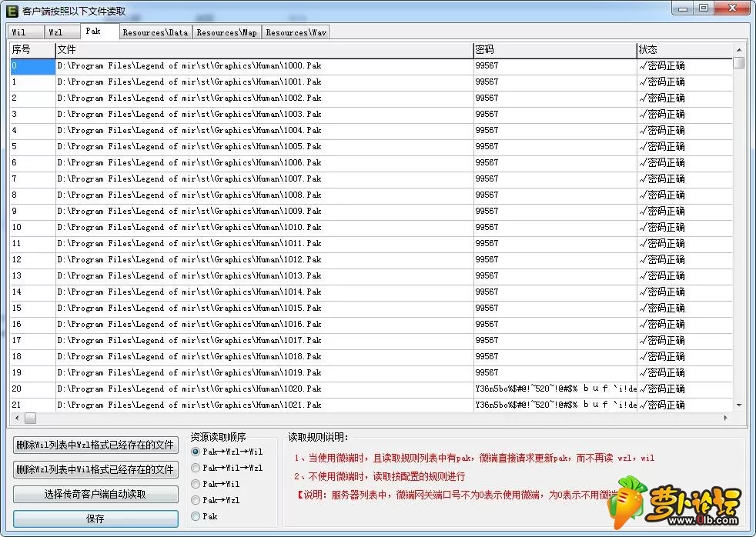Click 密码正确 status in row 3
This screenshot has width=756, height=537.
685,114
